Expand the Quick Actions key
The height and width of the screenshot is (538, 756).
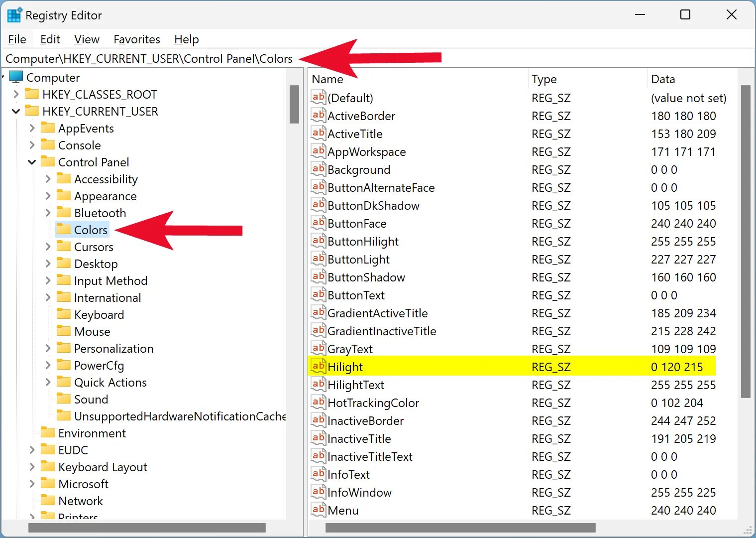coord(48,382)
